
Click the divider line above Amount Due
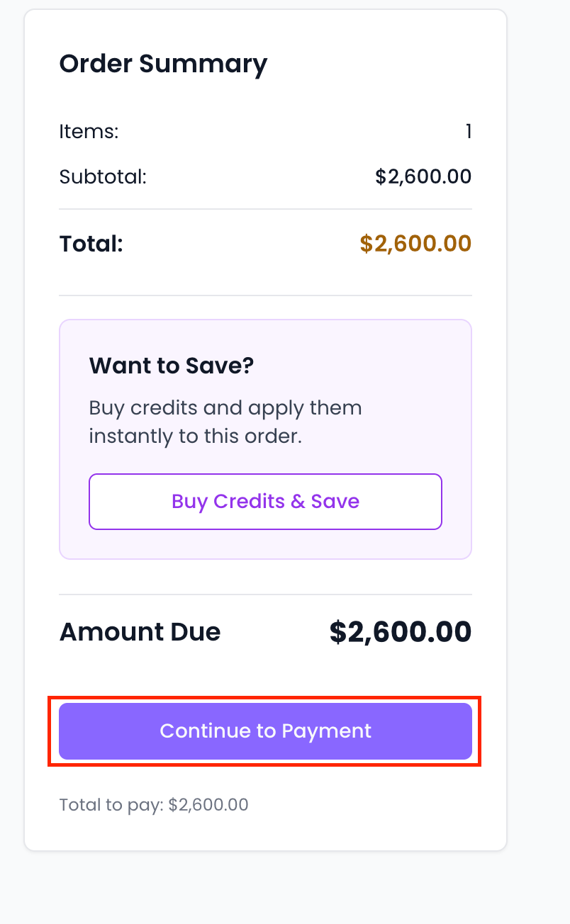click(265, 595)
